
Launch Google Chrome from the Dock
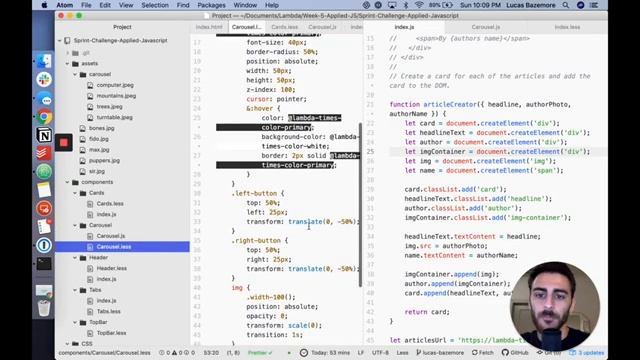[44, 117]
